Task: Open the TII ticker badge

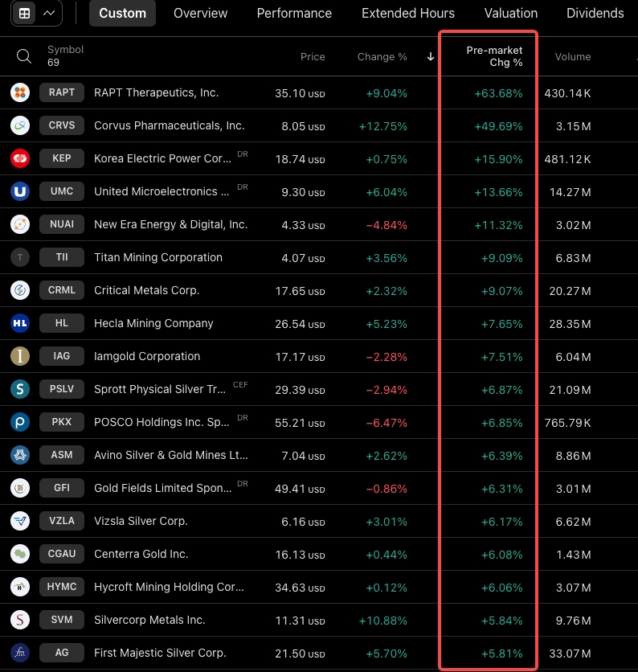Action: point(62,257)
